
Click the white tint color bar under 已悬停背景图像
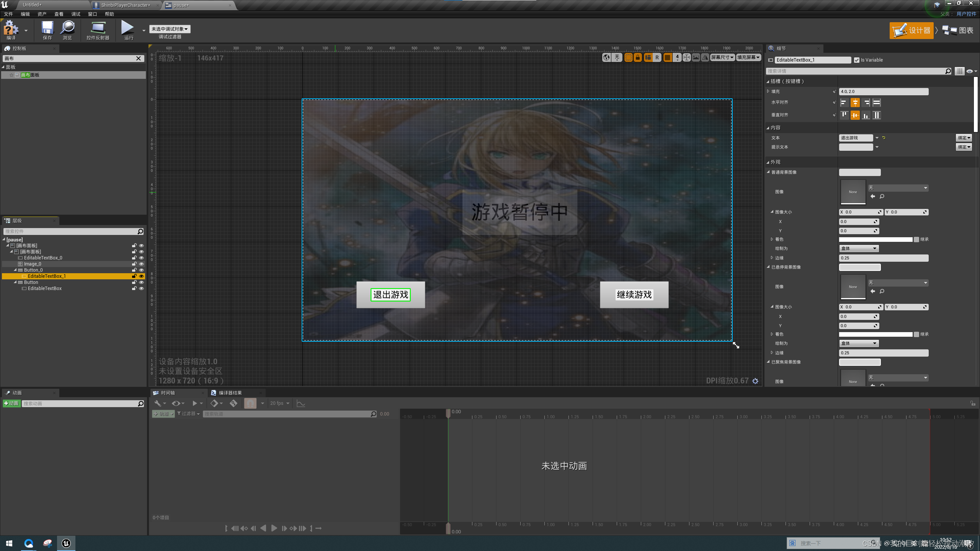pos(876,334)
